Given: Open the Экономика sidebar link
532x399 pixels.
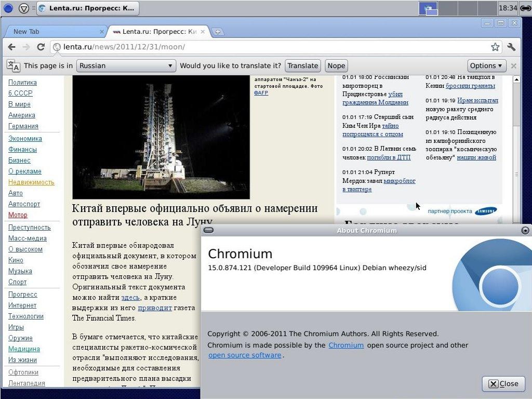Looking at the screenshot, I should (x=25, y=138).
